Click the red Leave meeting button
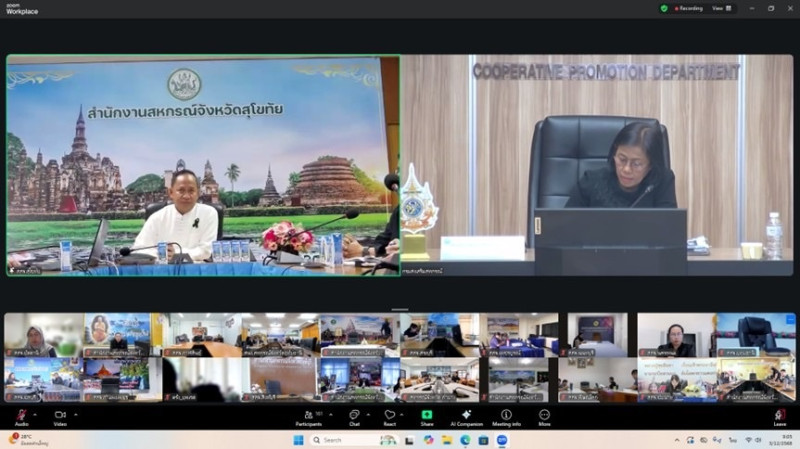 tap(779, 415)
